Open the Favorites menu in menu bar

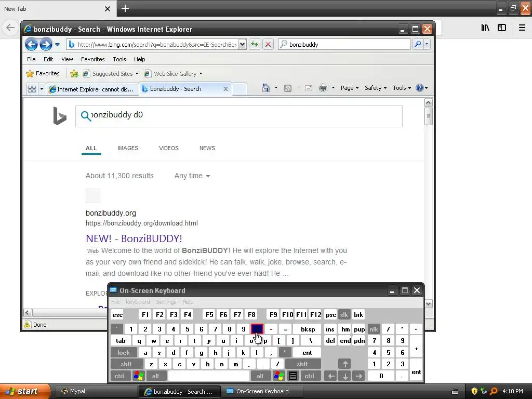[92, 59]
